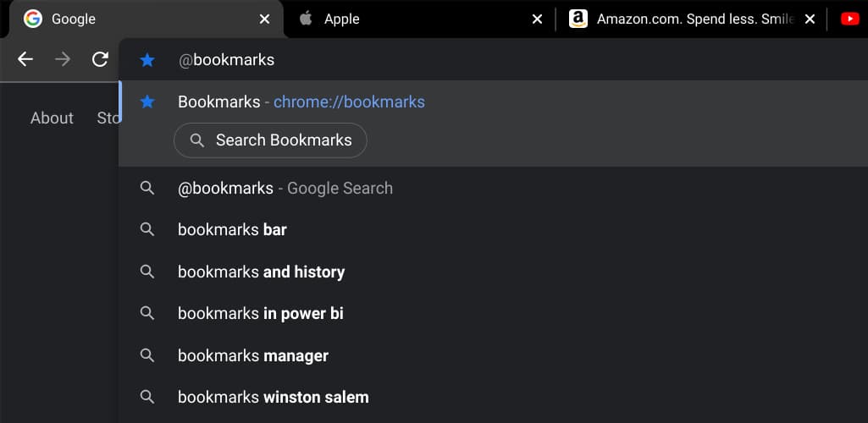Switch to the Apple tab
Viewport: 868px width, 423px height.
click(x=406, y=19)
